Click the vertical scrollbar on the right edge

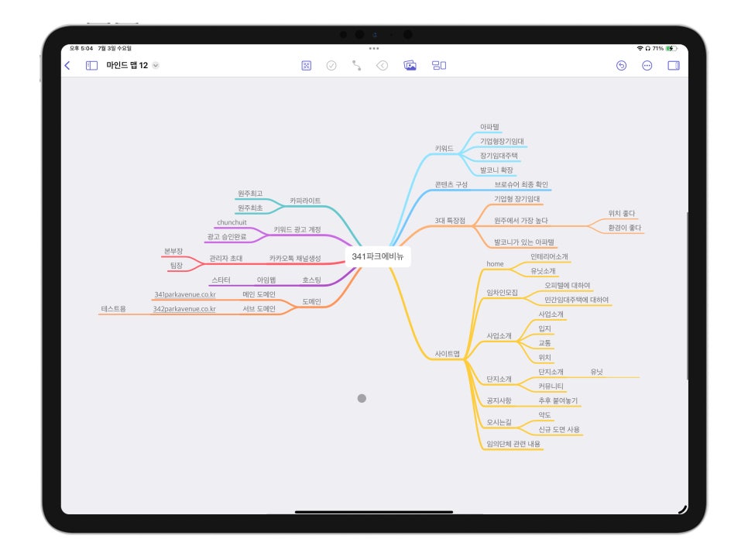click(x=687, y=296)
